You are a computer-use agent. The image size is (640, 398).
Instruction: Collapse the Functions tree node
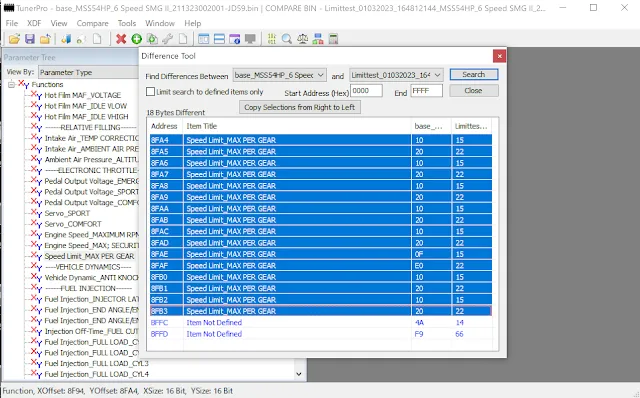coord(11,84)
